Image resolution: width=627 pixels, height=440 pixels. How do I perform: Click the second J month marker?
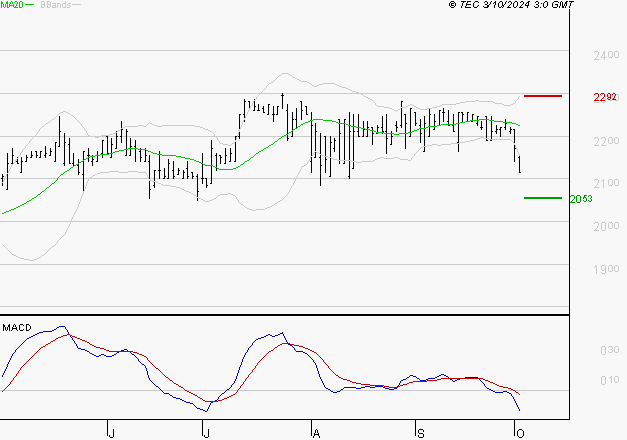pyautogui.click(x=206, y=434)
